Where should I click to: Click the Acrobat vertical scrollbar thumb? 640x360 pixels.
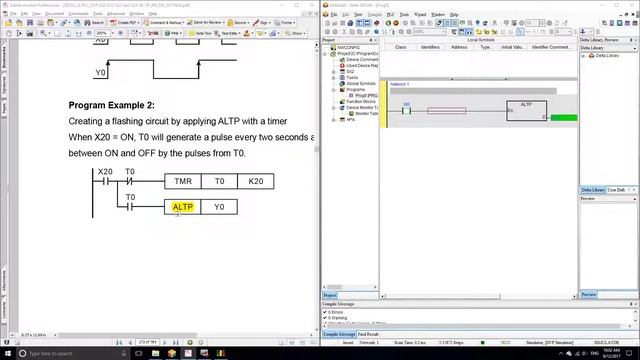tap(316, 149)
